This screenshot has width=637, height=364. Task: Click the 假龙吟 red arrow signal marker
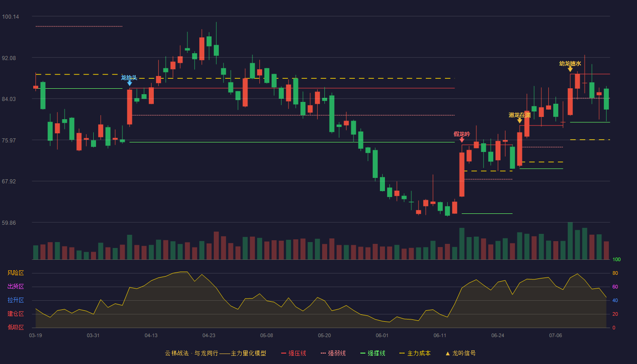click(x=462, y=140)
